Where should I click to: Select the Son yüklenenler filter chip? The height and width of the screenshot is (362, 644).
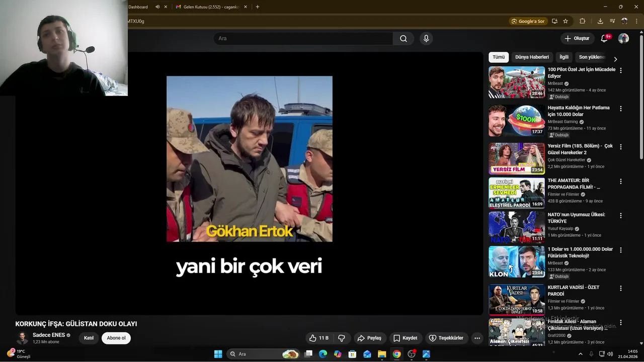point(592,57)
